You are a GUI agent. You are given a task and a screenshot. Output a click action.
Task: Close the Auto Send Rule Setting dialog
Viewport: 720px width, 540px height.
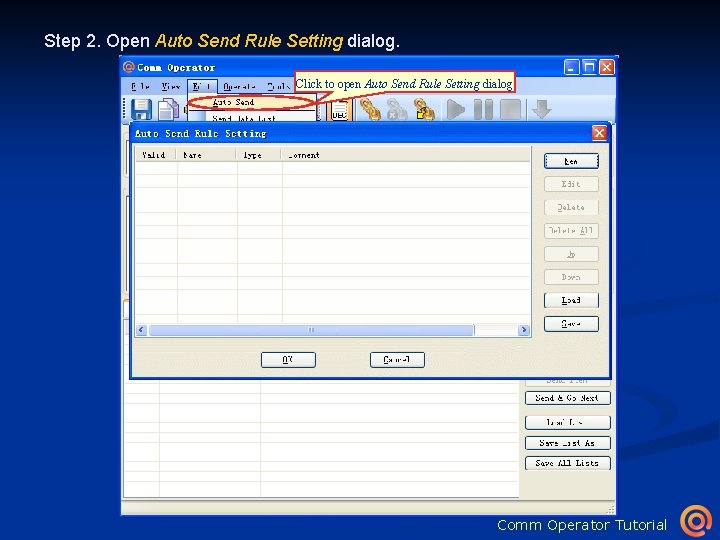599,133
